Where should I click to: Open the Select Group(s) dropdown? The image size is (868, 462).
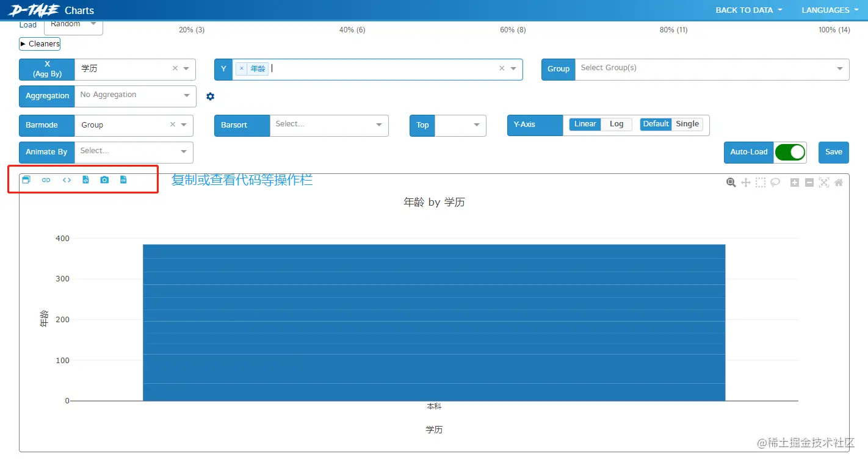[x=712, y=69]
